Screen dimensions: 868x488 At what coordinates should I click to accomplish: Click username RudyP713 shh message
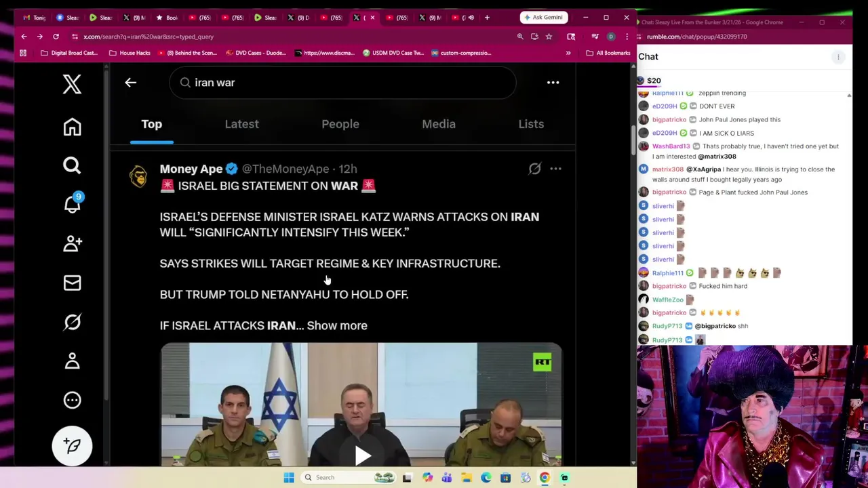[x=667, y=326]
